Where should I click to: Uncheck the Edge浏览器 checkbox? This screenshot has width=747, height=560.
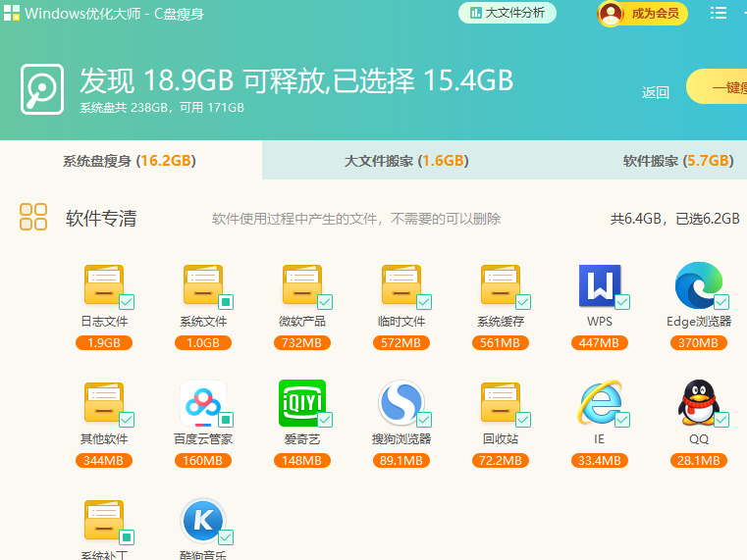click(721, 302)
